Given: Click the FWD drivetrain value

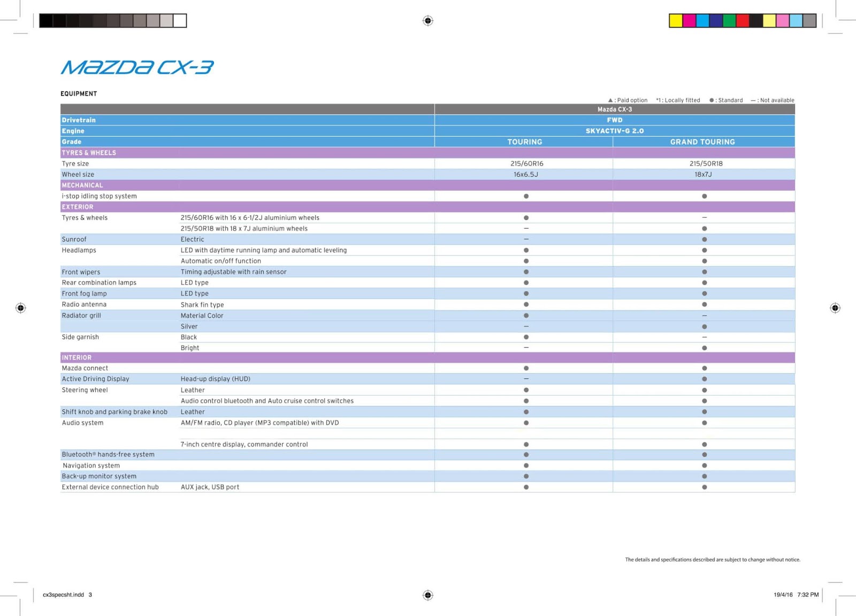Looking at the screenshot, I should pos(615,120).
